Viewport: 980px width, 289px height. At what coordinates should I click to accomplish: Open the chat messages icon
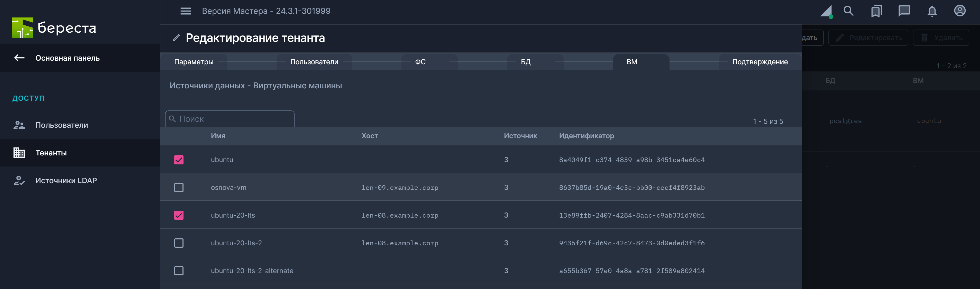click(x=904, y=11)
